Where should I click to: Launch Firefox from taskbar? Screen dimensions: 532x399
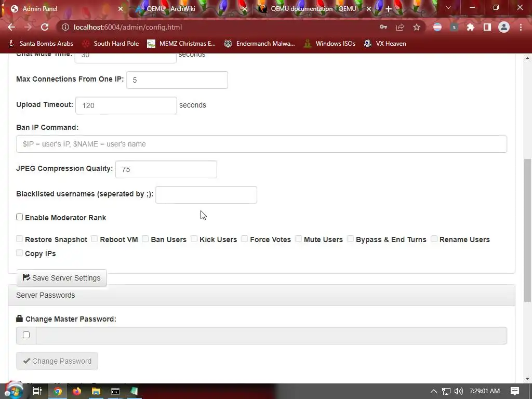coord(77,391)
